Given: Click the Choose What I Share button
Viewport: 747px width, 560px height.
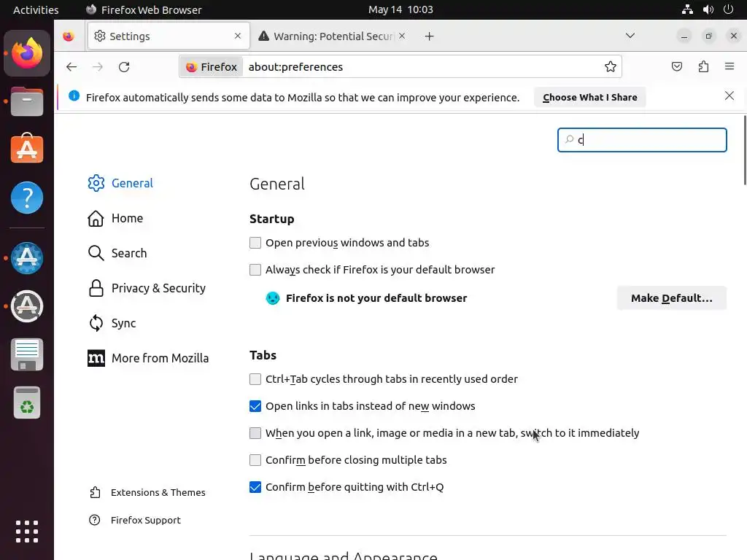Looking at the screenshot, I should (589, 97).
